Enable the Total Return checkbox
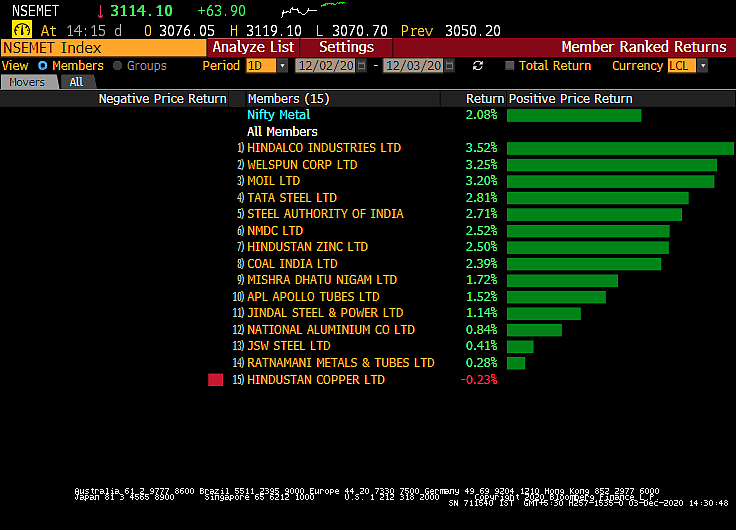 click(509, 66)
